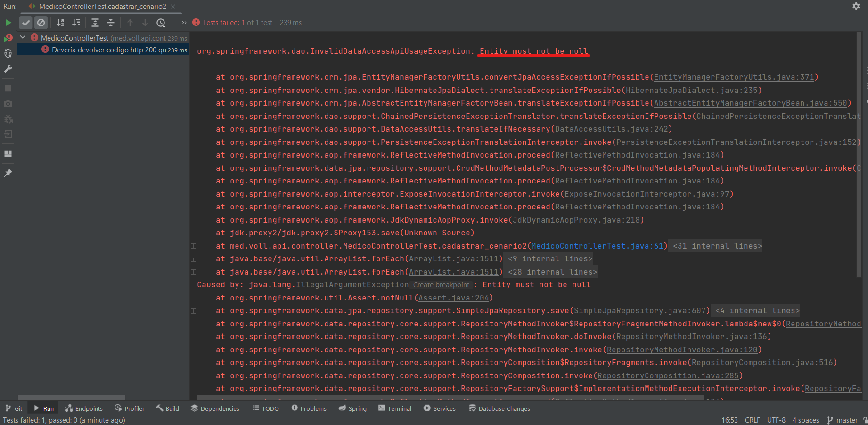The height and width of the screenshot is (425, 868).
Task: Stop the running process square icon
Action: pos(8,88)
